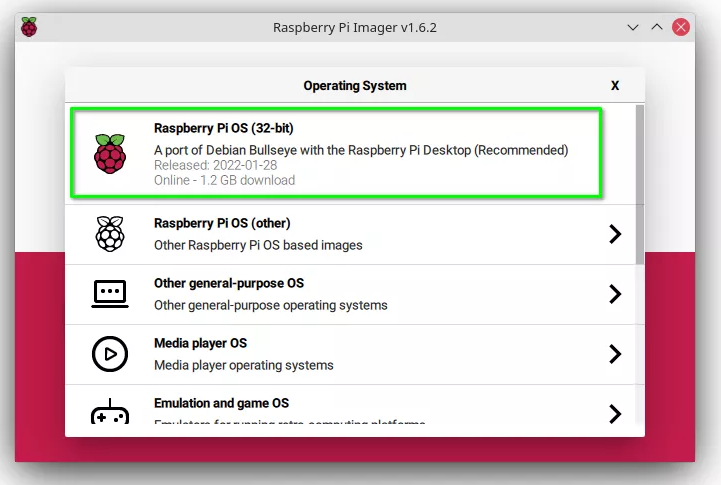Click 'Media player operating systems' description
The height and width of the screenshot is (485, 721).
click(244, 365)
